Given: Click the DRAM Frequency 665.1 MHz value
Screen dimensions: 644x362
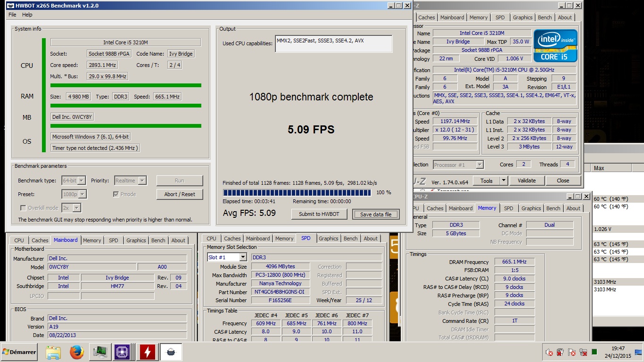Looking at the screenshot, I should point(514,262).
